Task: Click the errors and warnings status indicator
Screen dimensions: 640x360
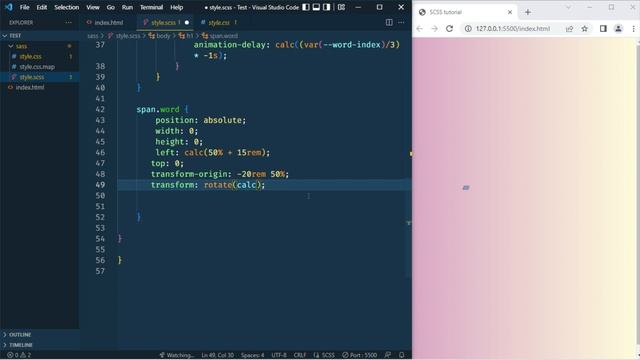Action: click(x=19, y=355)
